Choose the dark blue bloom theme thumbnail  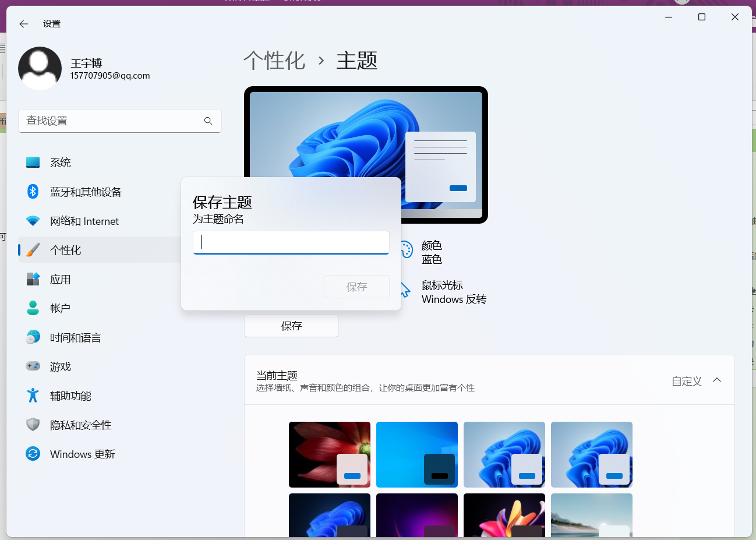pos(330,515)
